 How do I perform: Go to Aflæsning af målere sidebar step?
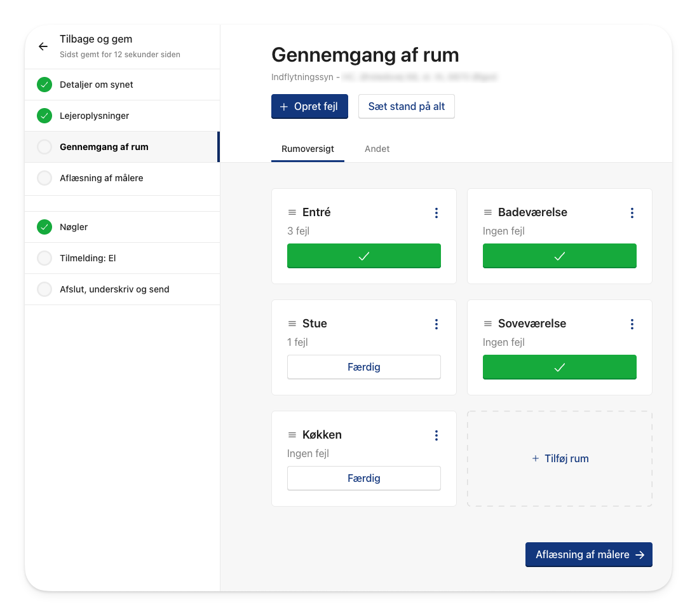(122, 178)
